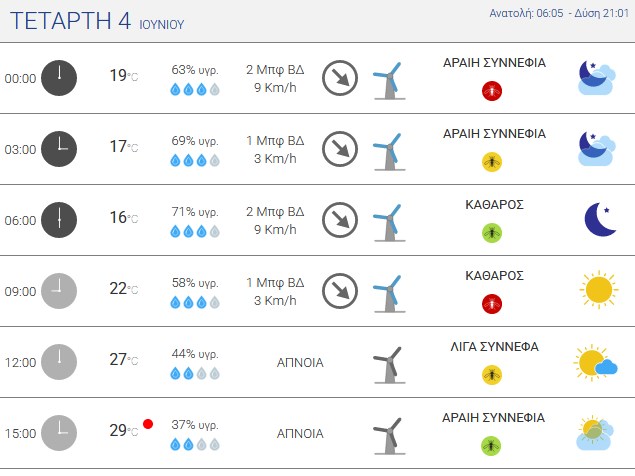
Task: Click the ΚΑΘΑΡΟΣ text at 06:00
Action: coord(494,205)
